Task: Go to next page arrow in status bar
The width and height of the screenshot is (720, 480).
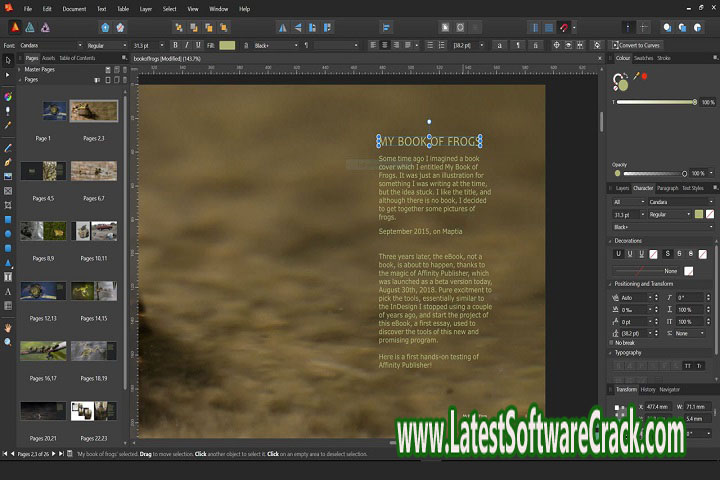Action: [53, 454]
